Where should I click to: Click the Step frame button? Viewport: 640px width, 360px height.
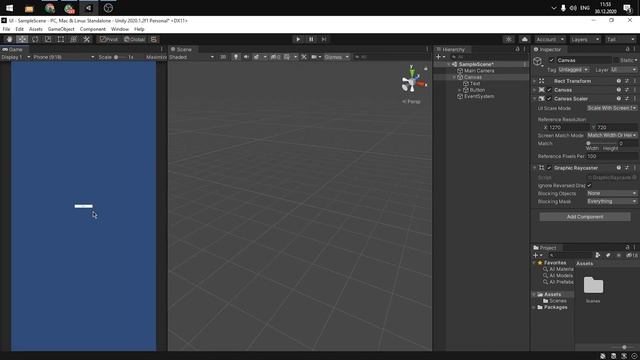click(324, 40)
